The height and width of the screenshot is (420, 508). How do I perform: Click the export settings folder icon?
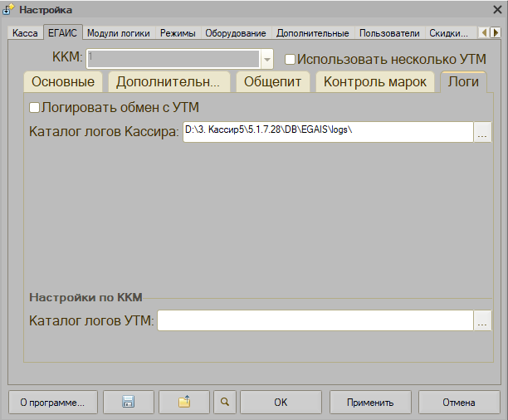[x=184, y=403]
